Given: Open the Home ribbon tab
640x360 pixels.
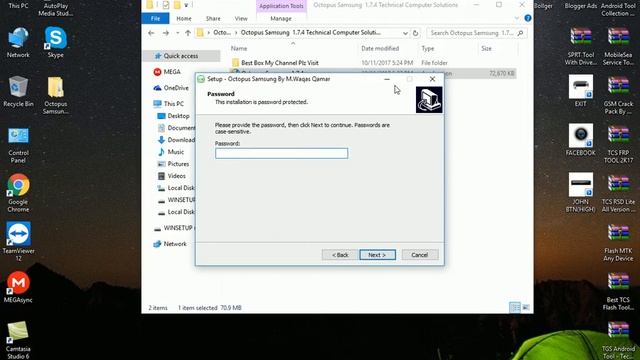Looking at the screenshot, I should click(x=184, y=18).
